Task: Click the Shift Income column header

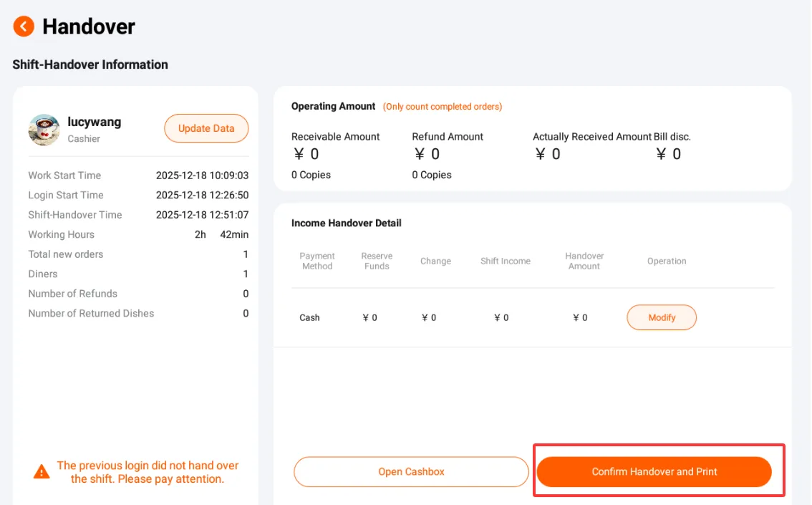Action: pyautogui.click(x=506, y=261)
